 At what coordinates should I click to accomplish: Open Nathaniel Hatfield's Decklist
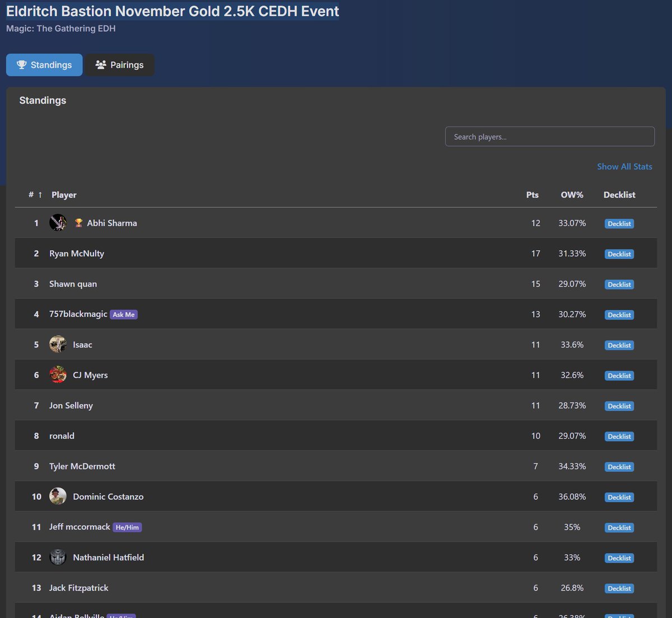tap(619, 558)
